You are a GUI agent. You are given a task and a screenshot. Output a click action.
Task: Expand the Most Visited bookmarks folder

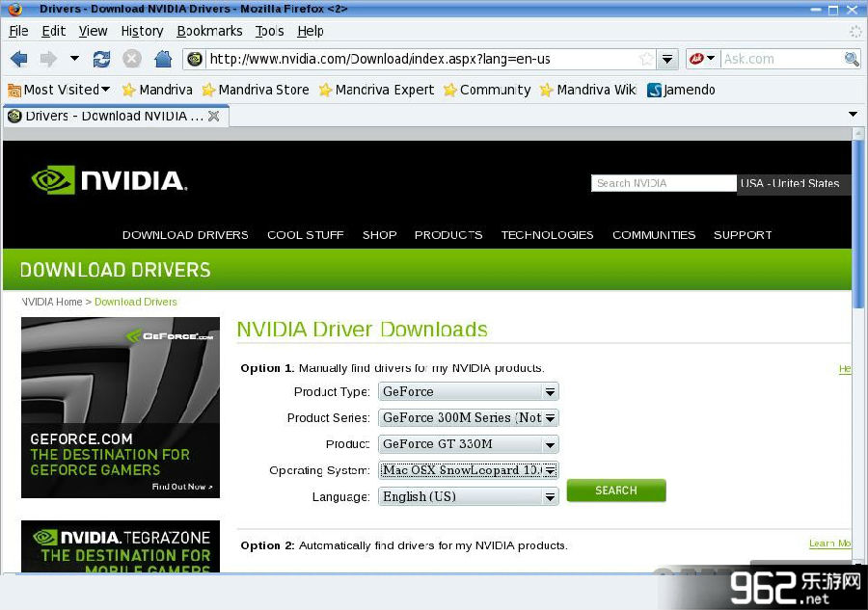click(x=59, y=90)
